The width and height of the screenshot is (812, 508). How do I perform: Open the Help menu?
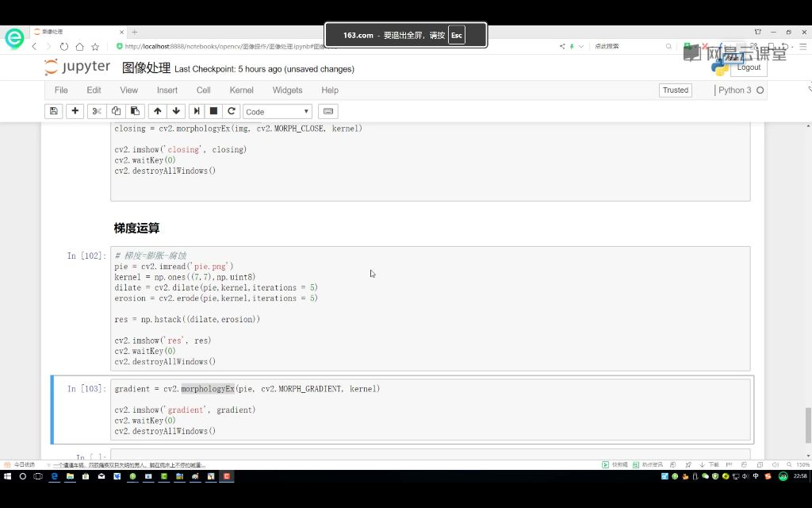tap(330, 90)
